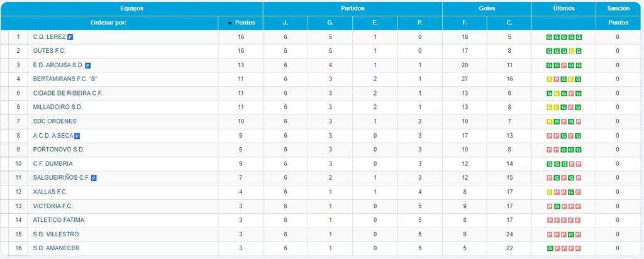This screenshot has width=644, height=259.
Task: Click the blue P badge next to C.D. LEREZ
Action: (70, 37)
